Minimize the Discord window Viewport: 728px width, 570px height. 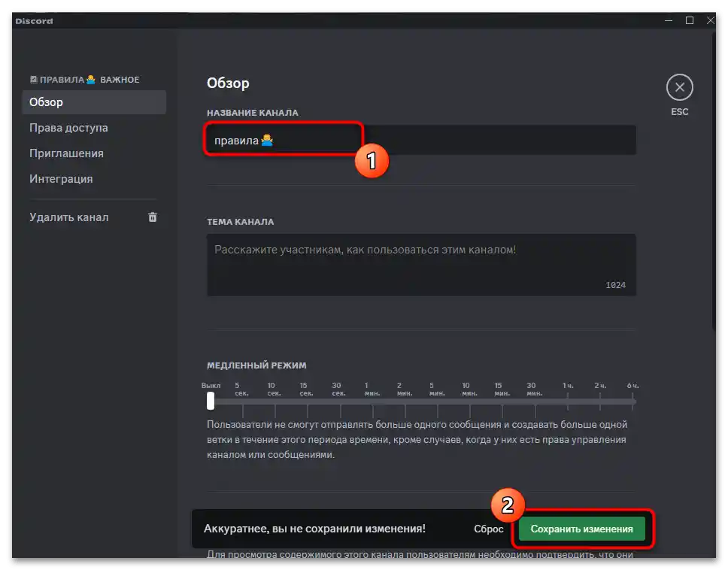point(669,20)
